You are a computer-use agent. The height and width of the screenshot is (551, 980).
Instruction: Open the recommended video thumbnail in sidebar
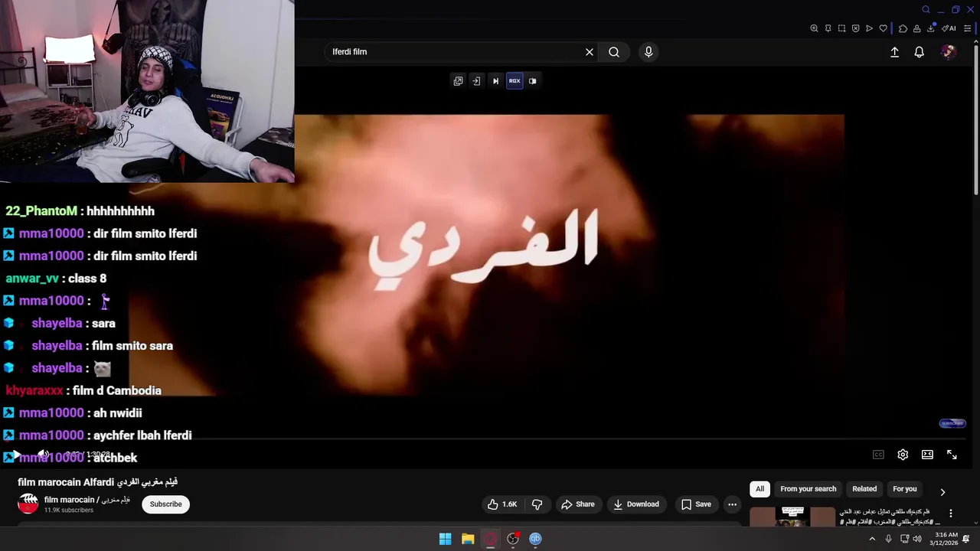(x=792, y=517)
